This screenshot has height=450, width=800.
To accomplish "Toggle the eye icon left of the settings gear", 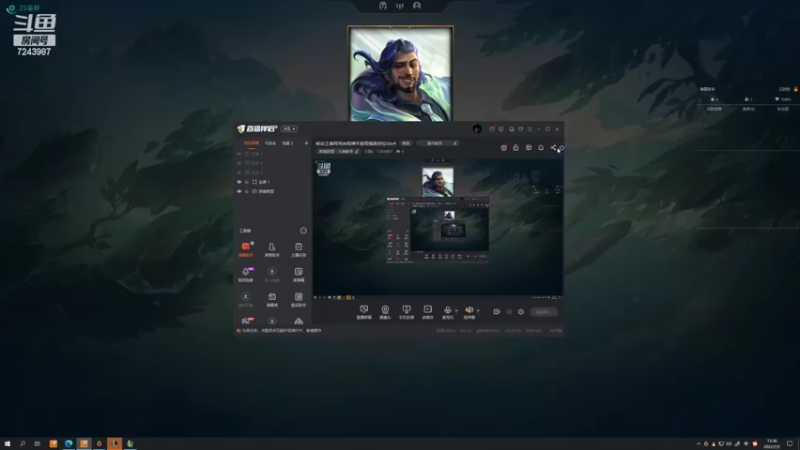I will tap(509, 312).
